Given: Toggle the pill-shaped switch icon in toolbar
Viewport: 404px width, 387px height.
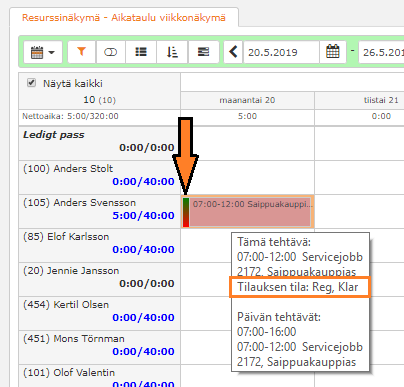Looking at the screenshot, I should (111, 52).
